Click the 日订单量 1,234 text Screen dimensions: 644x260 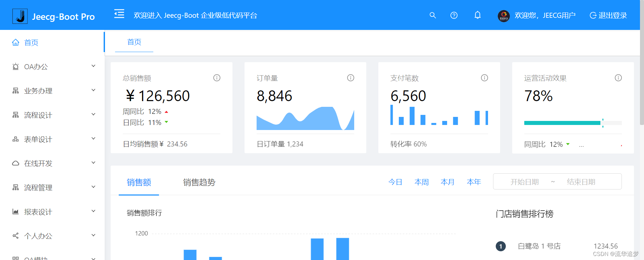pyautogui.click(x=280, y=144)
